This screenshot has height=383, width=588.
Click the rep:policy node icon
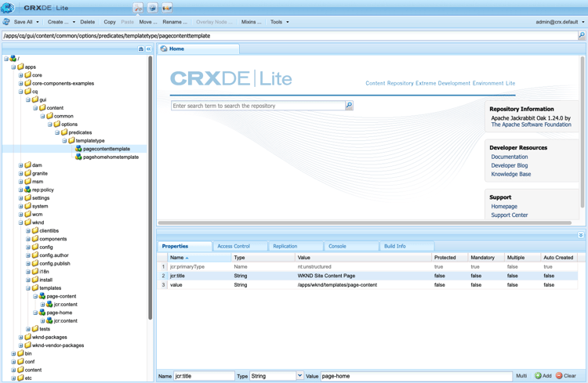click(x=27, y=190)
